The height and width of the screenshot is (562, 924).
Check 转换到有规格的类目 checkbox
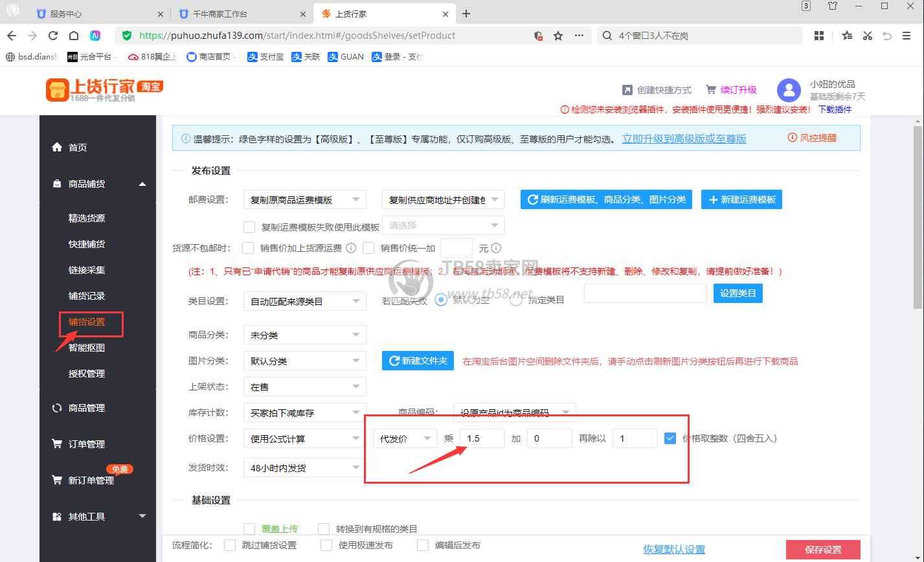324,529
